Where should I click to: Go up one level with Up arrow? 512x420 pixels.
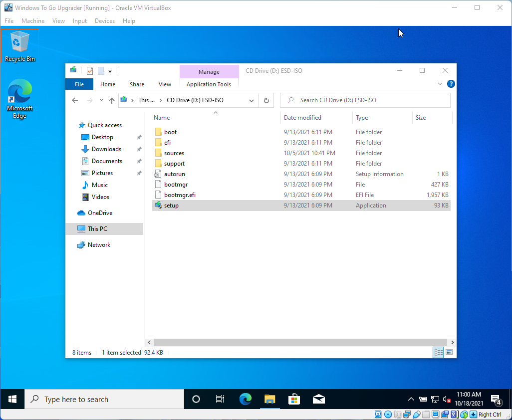pos(112,101)
